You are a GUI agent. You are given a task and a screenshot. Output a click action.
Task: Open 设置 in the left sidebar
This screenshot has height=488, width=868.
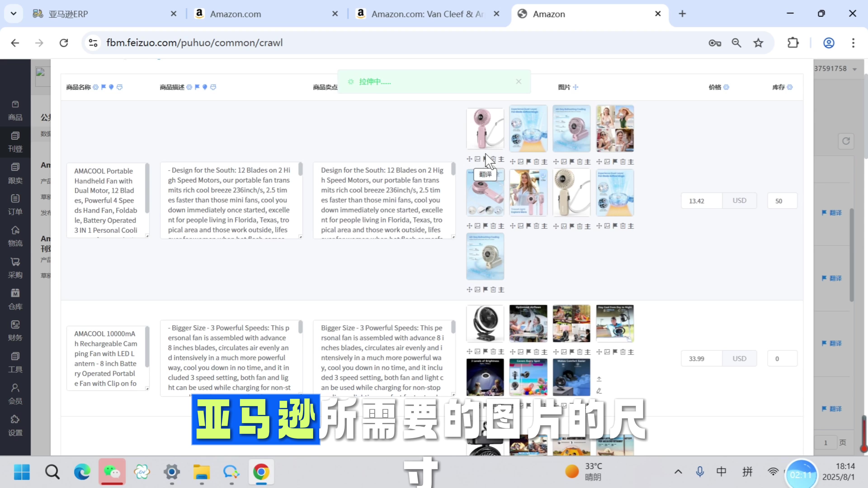click(x=15, y=426)
